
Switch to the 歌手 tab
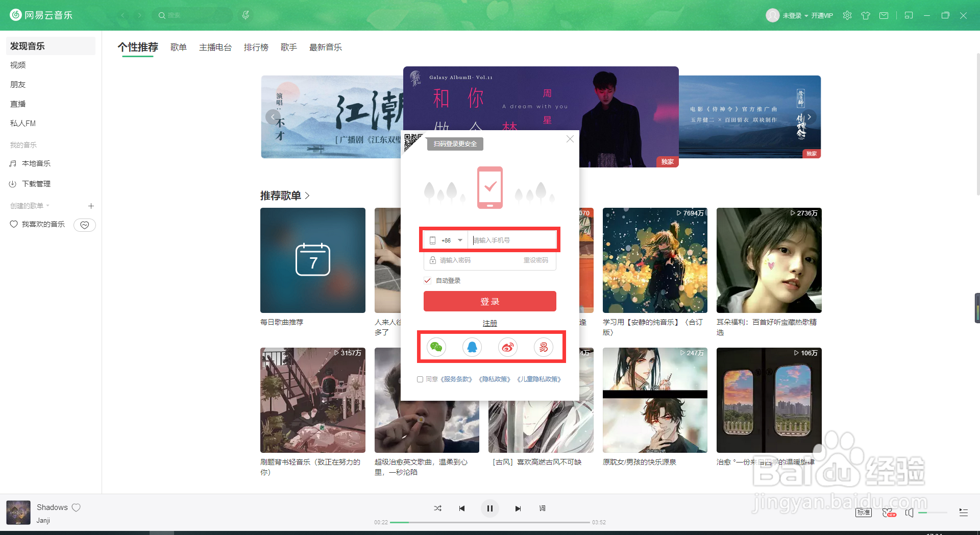click(x=289, y=47)
